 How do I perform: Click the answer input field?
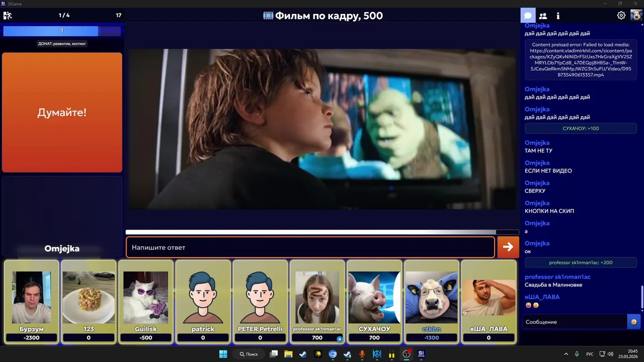(x=310, y=247)
